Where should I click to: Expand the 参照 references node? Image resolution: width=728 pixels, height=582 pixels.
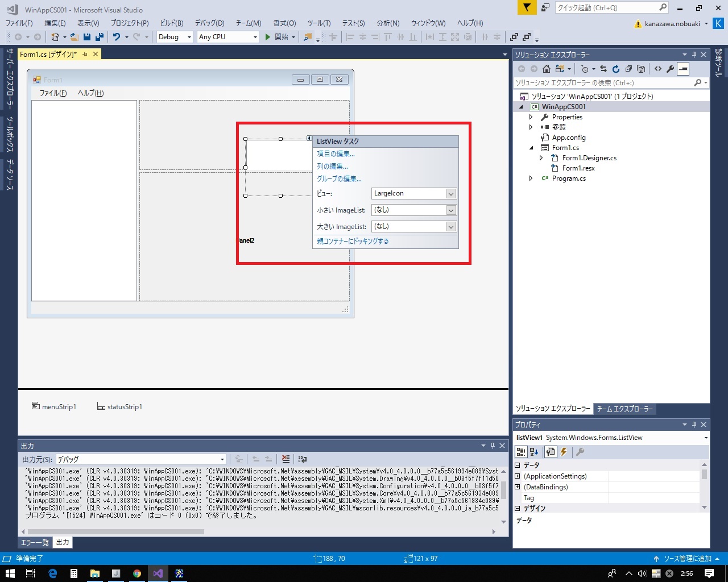531,127
